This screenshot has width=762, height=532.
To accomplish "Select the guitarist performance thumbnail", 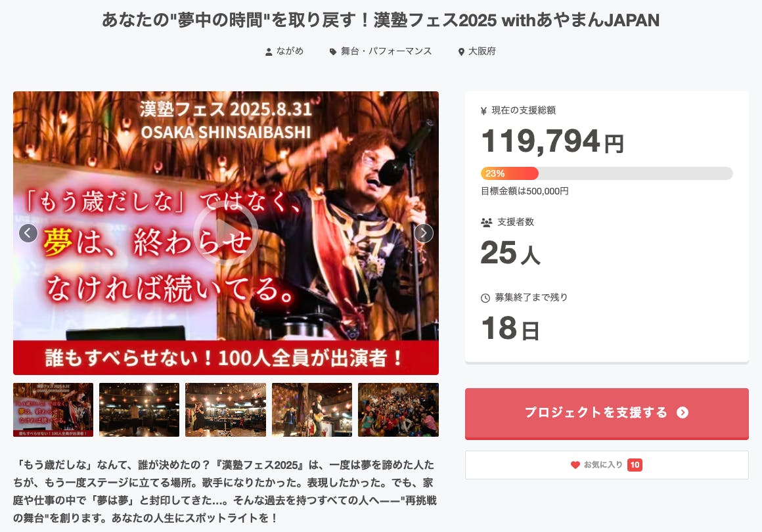I will [x=312, y=410].
